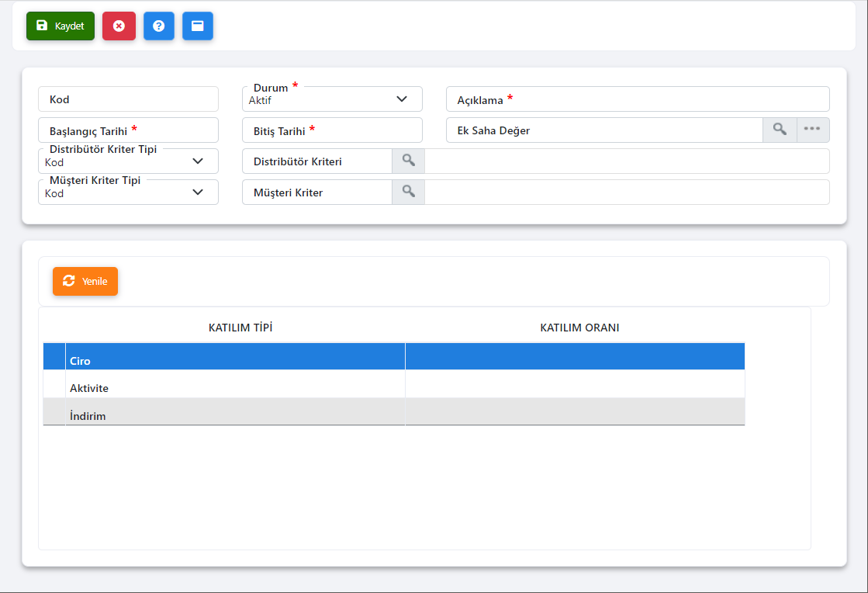This screenshot has height=593, width=868.
Task: Click the Distribütör Kriteri search magnifier icon
Action: click(408, 161)
